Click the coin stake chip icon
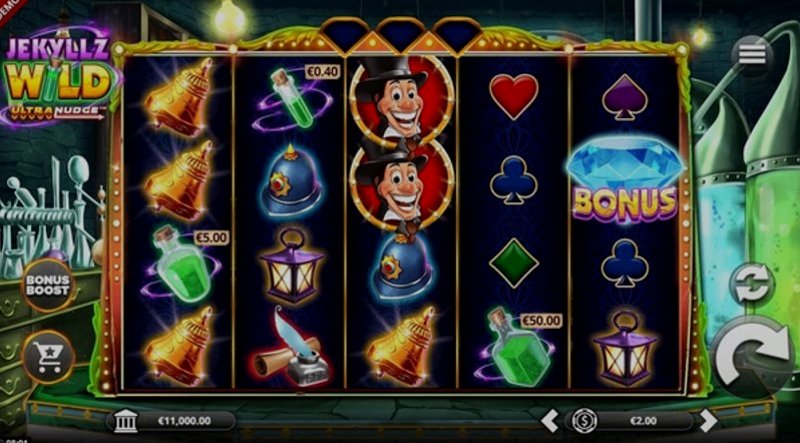The width and height of the screenshot is (800, 443). [584, 421]
